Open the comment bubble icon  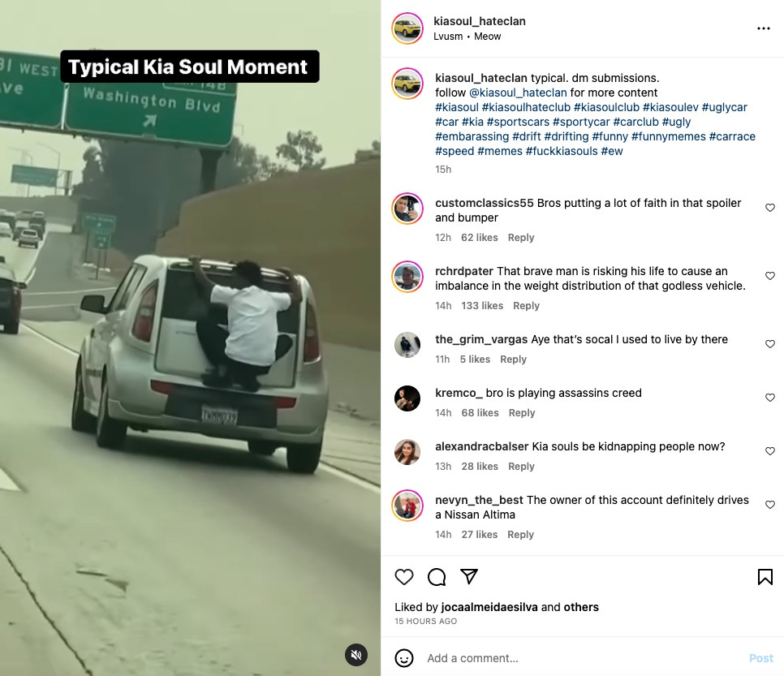pyautogui.click(x=437, y=577)
